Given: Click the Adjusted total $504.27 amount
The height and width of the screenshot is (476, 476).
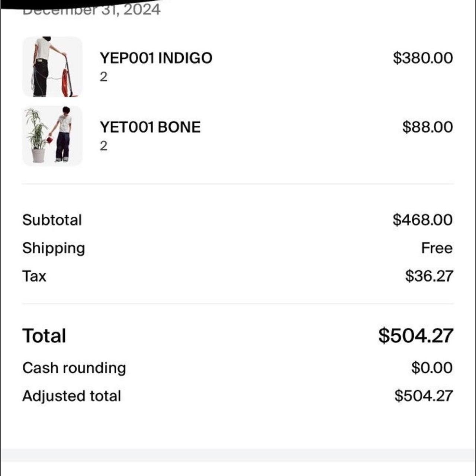Looking at the screenshot, I should [x=424, y=395].
